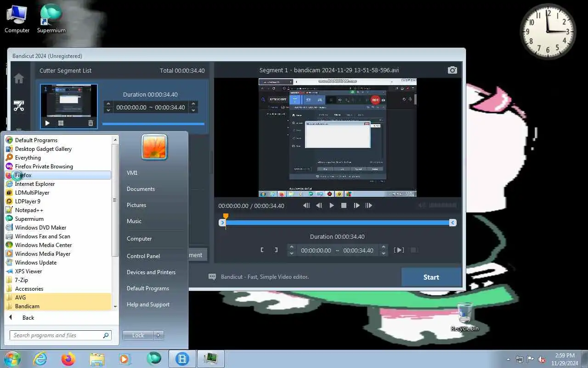This screenshot has height=368, width=588.
Task: Open Documents from Start menu
Action: click(x=141, y=189)
